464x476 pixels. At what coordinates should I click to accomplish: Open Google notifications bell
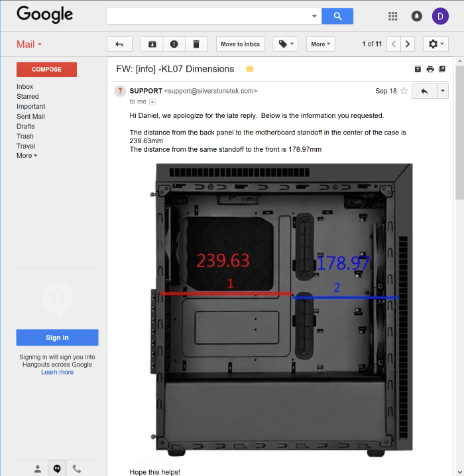[416, 16]
